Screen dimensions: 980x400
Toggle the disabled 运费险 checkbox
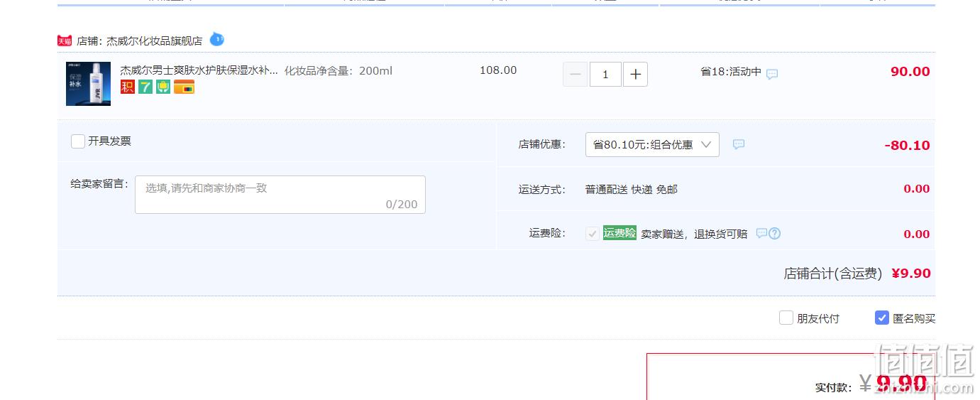593,234
